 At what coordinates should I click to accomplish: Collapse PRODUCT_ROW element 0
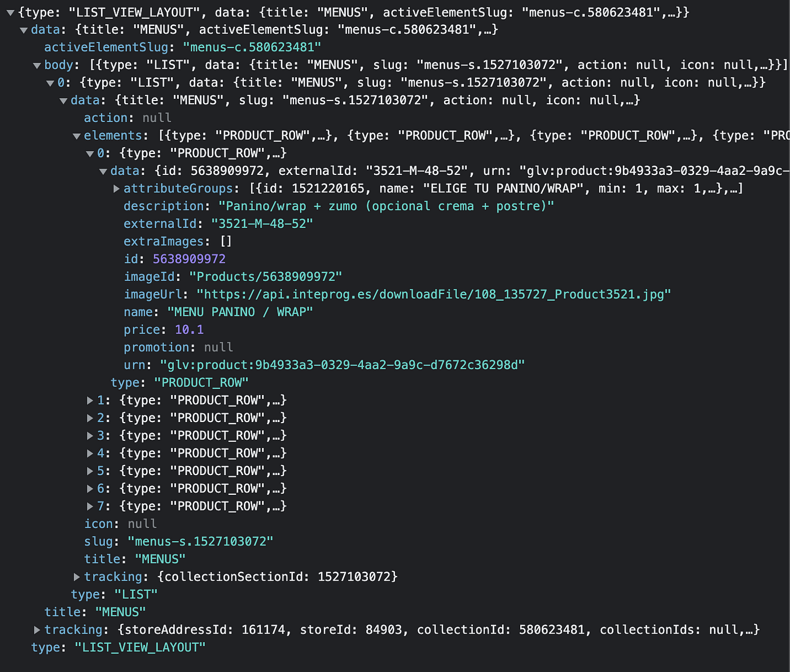coord(90,153)
